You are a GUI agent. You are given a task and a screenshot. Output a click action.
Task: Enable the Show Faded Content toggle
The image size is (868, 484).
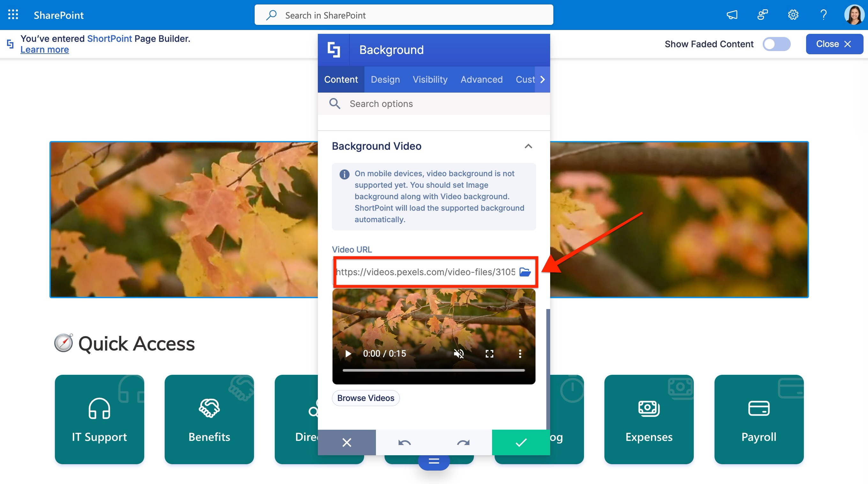(776, 44)
